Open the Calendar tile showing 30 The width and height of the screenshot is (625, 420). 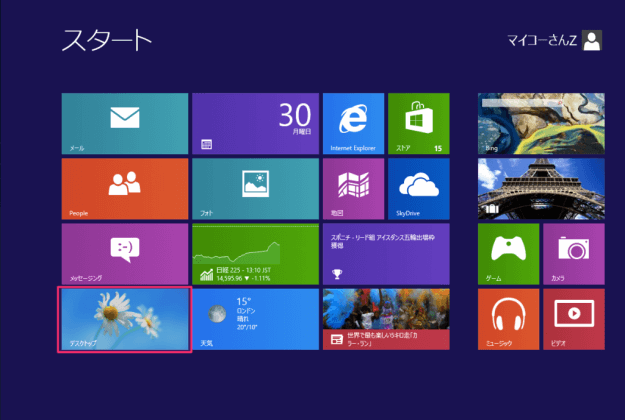(x=255, y=123)
